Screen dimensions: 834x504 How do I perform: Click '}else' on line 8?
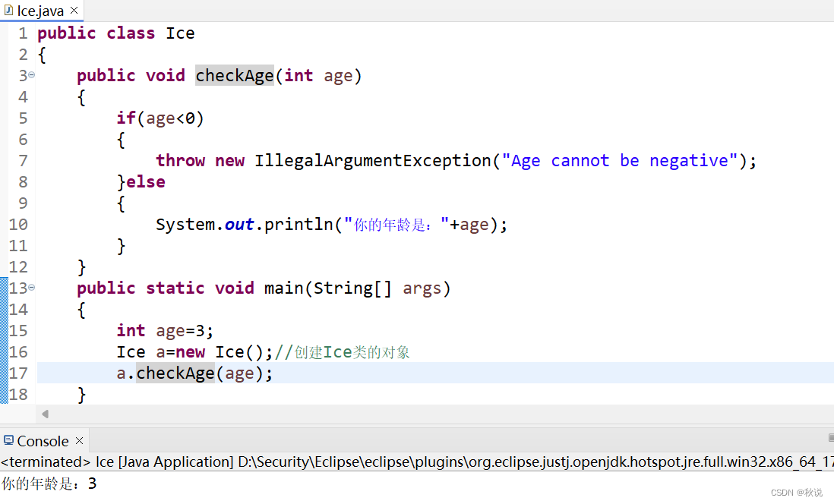(141, 182)
